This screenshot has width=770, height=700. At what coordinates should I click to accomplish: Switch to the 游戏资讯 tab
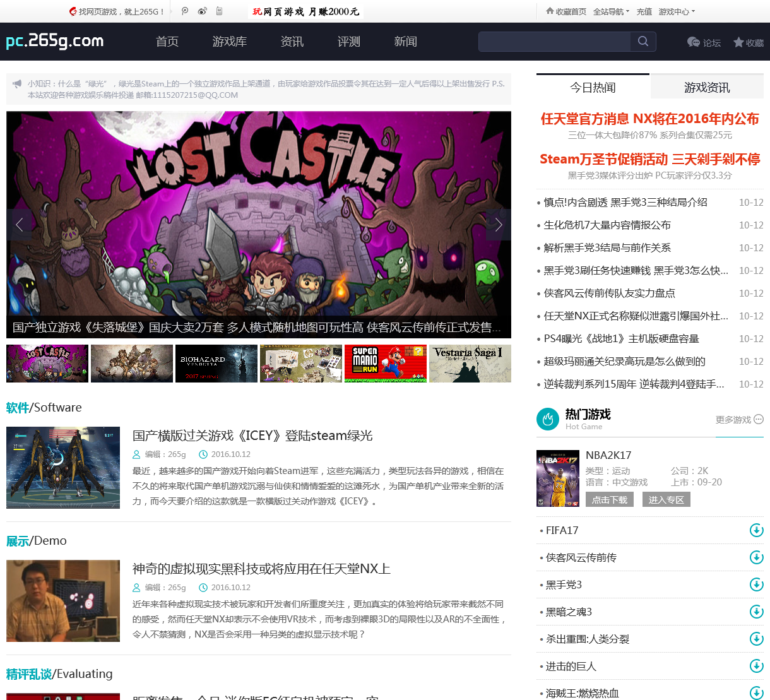click(x=707, y=86)
